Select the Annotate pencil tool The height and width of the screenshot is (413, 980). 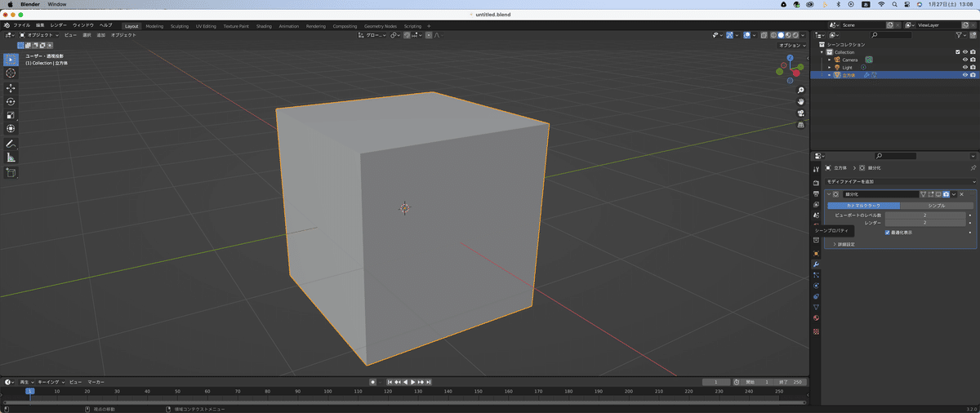pos(11,144)
